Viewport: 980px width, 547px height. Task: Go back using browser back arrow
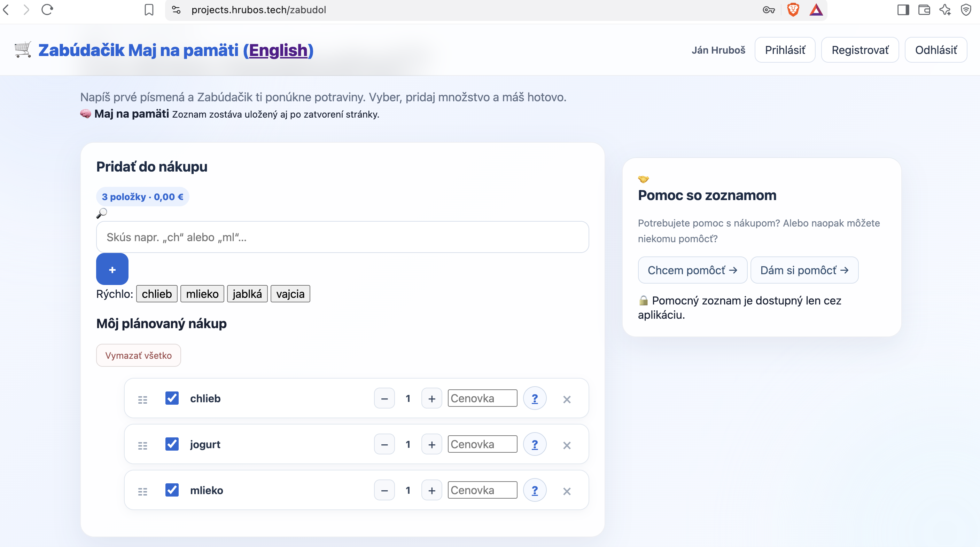pos(6,9)
